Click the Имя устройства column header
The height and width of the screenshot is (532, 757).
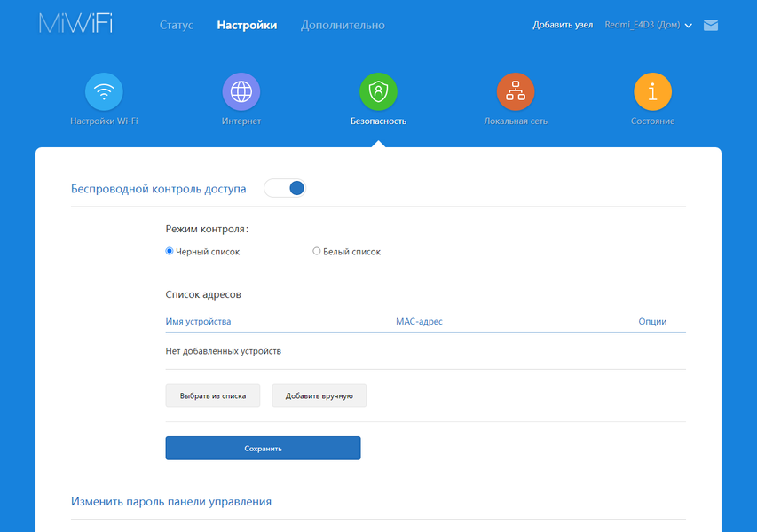[198, 321]
